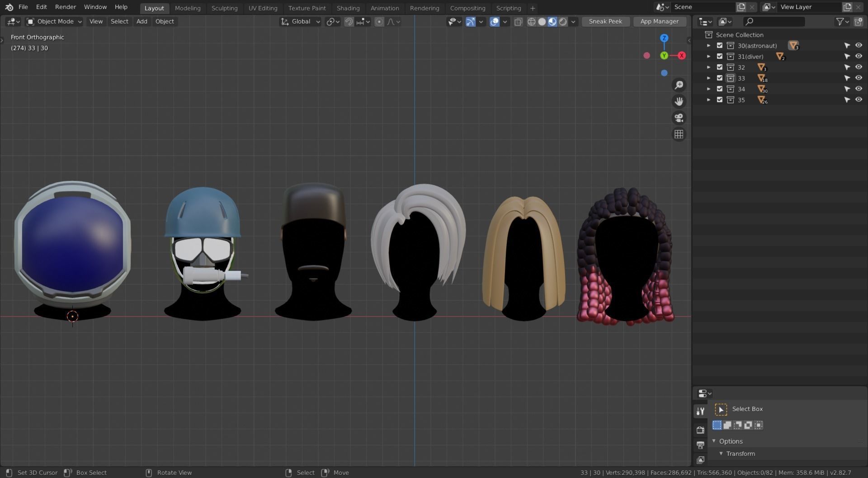Open the editor type dropdown
The height and width of the screenshot is (478, 868).
13,22
